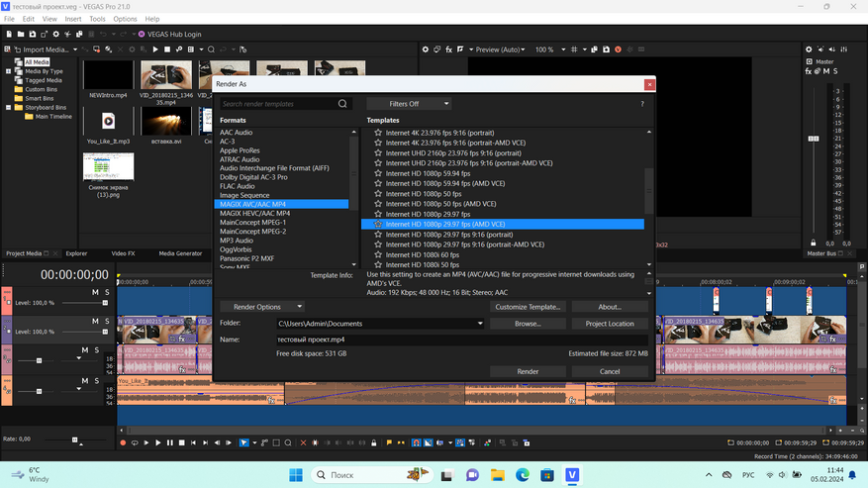Adjust the Rate slider handle
This screenshot has width=868, height=488.
point(74,439)
